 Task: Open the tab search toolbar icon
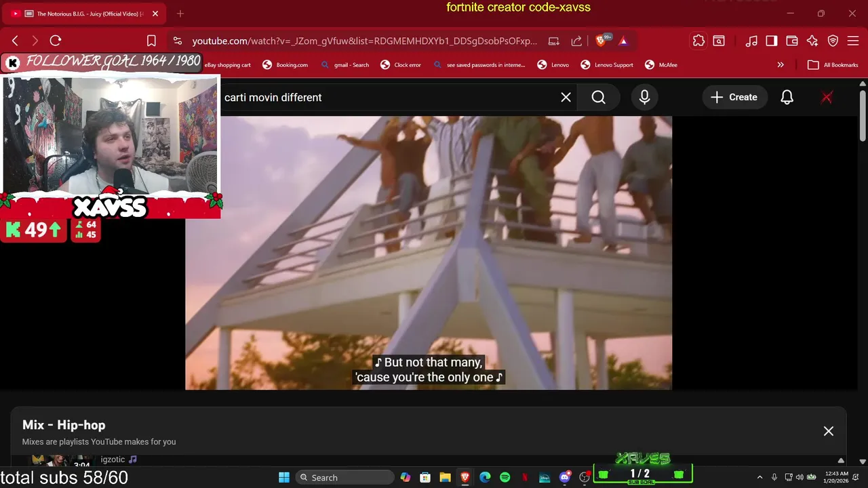pos(719,41)
